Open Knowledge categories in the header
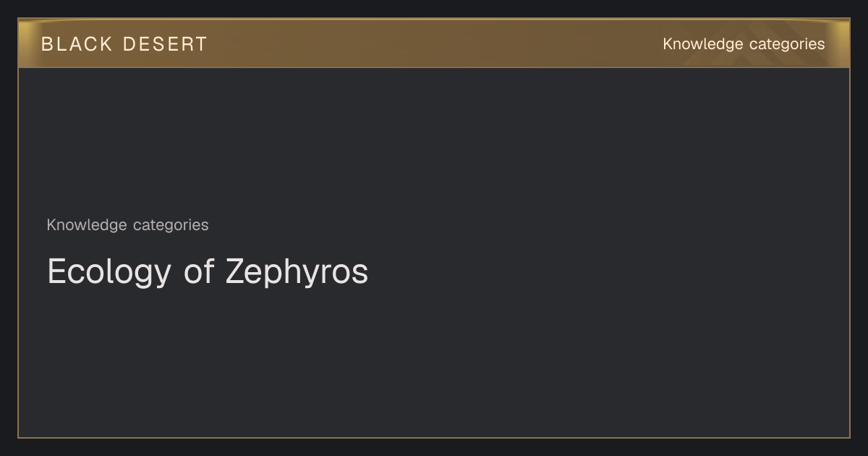This screenshot has width=868, height=456. [x=744, y=44]
